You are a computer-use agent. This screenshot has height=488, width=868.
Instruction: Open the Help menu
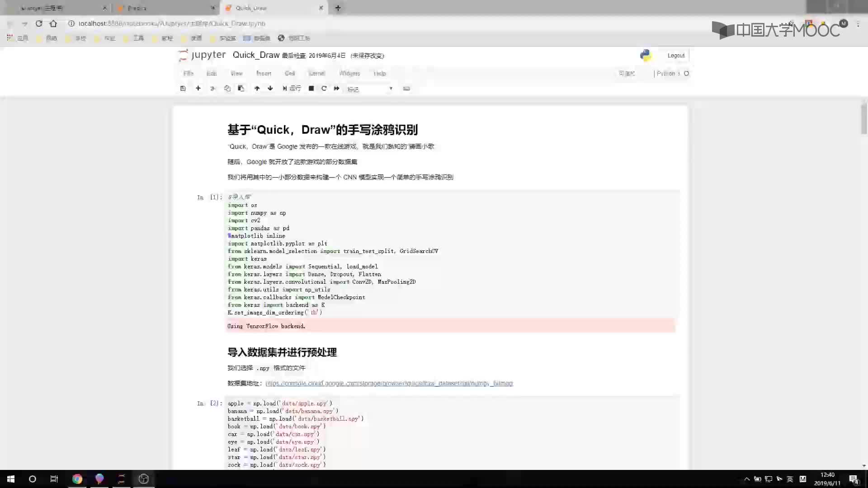(380, 73)
